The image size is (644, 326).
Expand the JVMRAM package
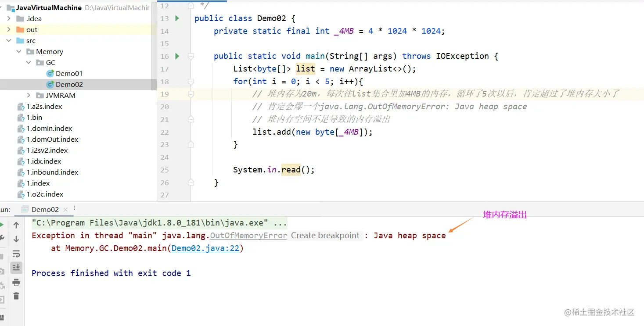(29, 95)
